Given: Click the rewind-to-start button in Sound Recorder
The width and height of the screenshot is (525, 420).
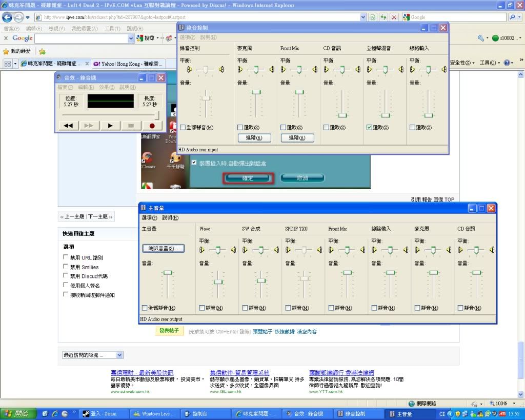Looking at the screenshot, I should pyautogui.click(x=68, y=125).
